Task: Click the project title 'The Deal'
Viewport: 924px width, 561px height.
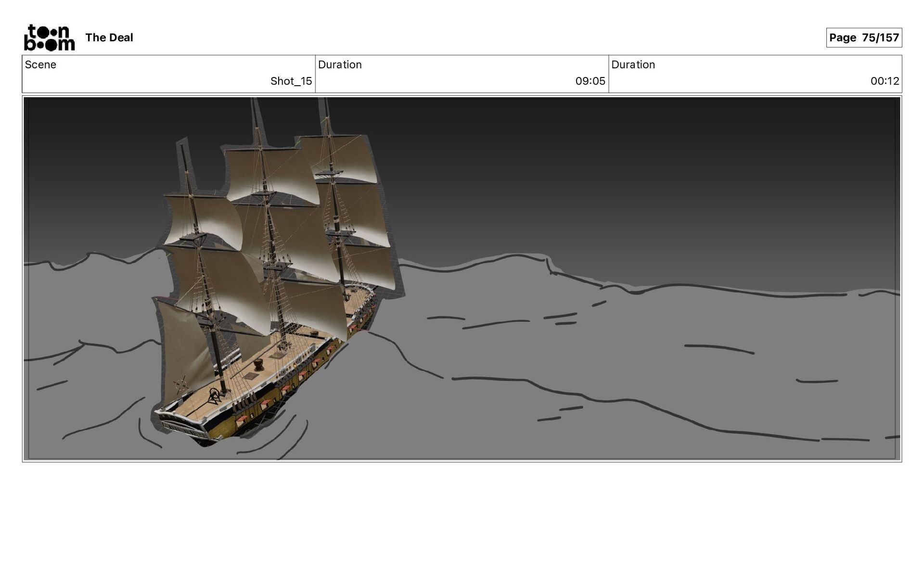Action: click(109, 38)
